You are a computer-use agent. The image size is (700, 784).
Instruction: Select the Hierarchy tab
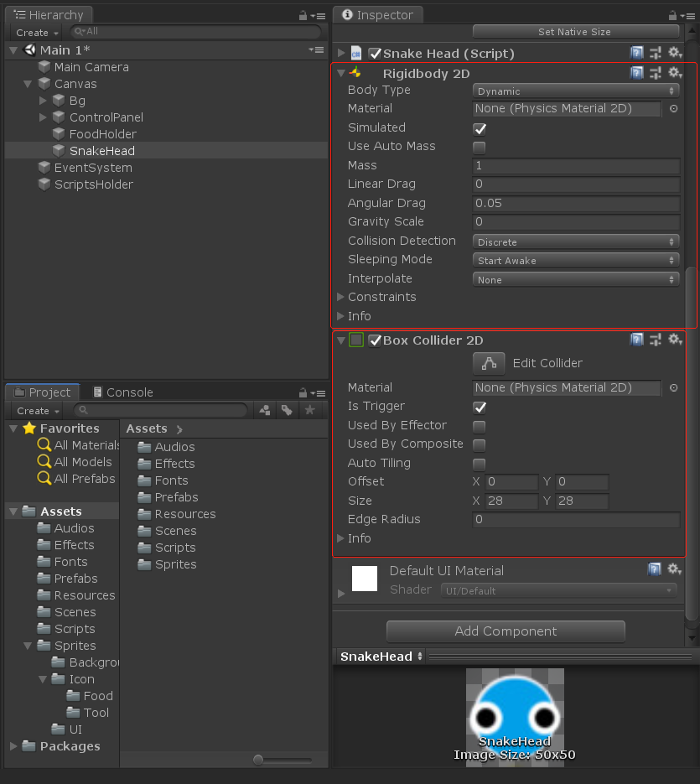(x=49, y=15)
